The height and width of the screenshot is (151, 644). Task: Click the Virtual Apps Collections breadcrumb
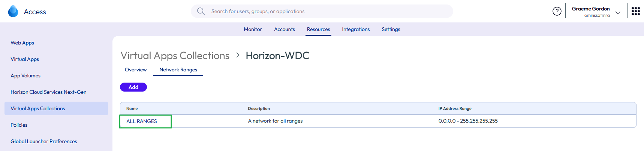(x=175, y=56)
